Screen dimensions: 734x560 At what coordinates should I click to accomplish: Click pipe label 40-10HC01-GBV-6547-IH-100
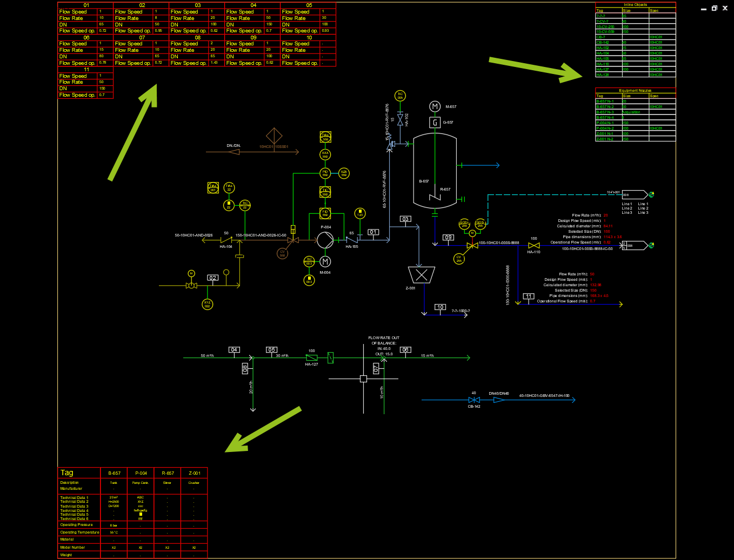(544, 395)
